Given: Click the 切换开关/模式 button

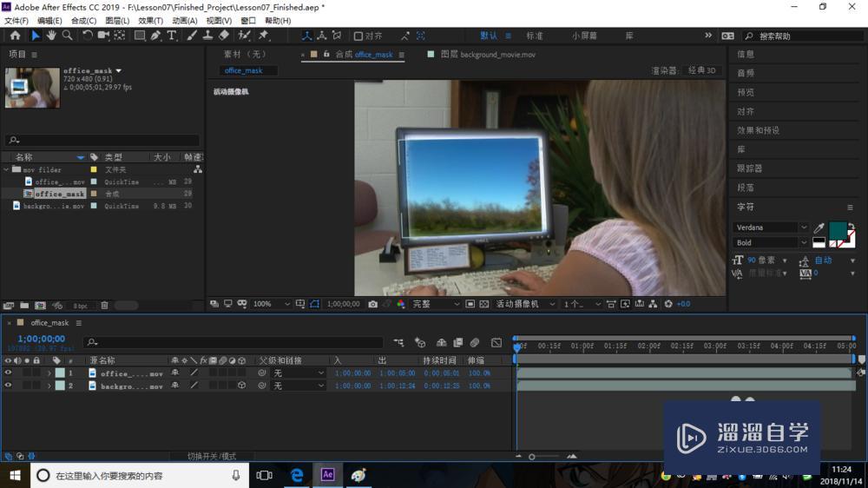Looking at the screenshot, I should [x=212, y=457].
